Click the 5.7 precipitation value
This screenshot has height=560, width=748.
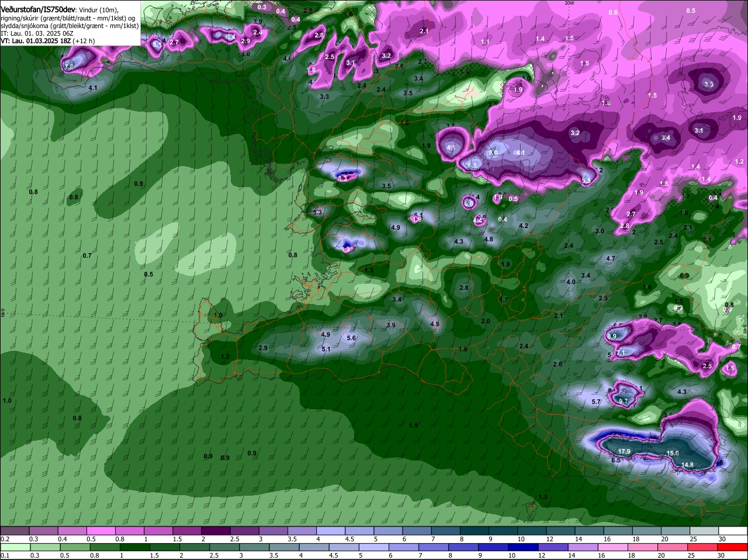[596, 402]
